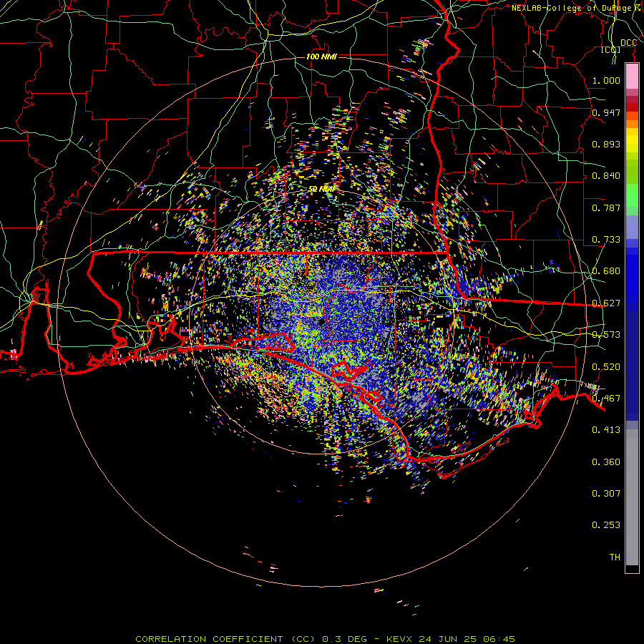Image resolution: width=644 pixels, height=644 pixels.
Task: Pick the red swatch on the color bar
Action: tap(632, 107)
